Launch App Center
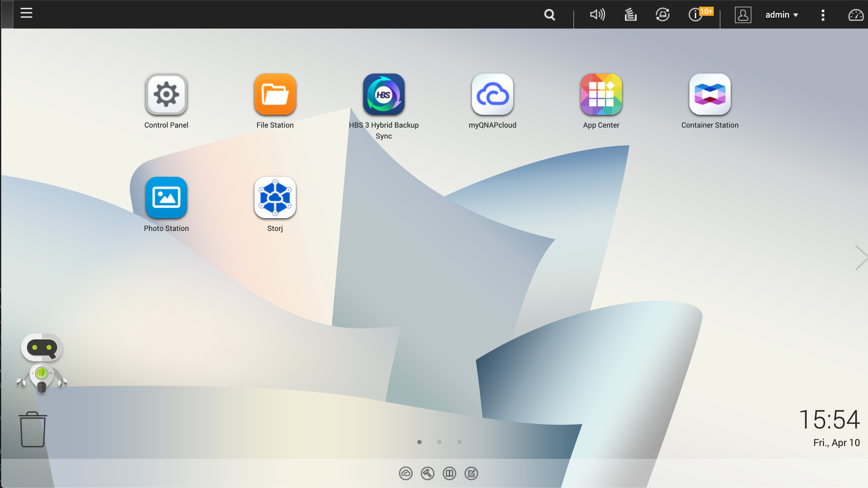This screenshot has width=868, height=488. coord(601,95)
